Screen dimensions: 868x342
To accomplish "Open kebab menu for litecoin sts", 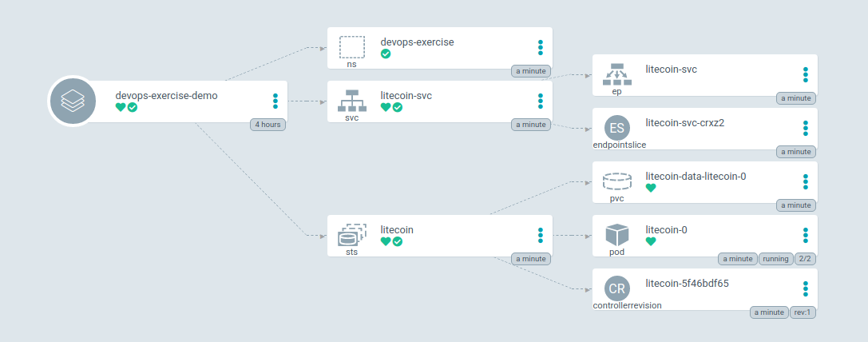I will coord(541,236).
